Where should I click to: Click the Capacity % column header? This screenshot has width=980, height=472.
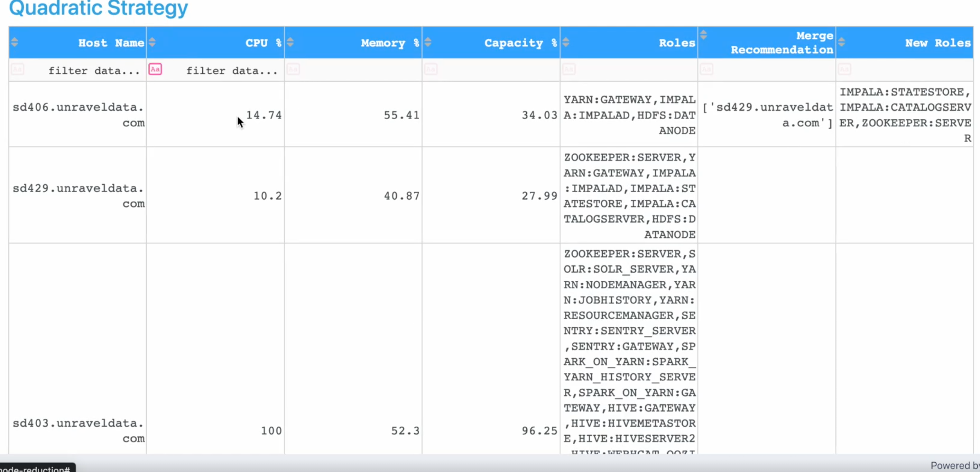(491, 42)
